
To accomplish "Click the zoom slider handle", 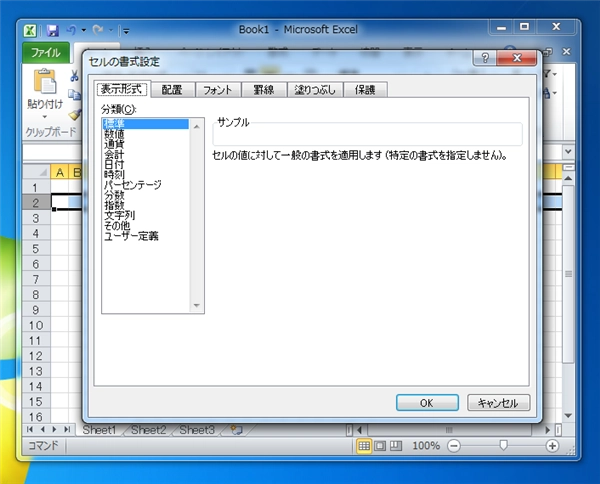I will pos(504,445).
